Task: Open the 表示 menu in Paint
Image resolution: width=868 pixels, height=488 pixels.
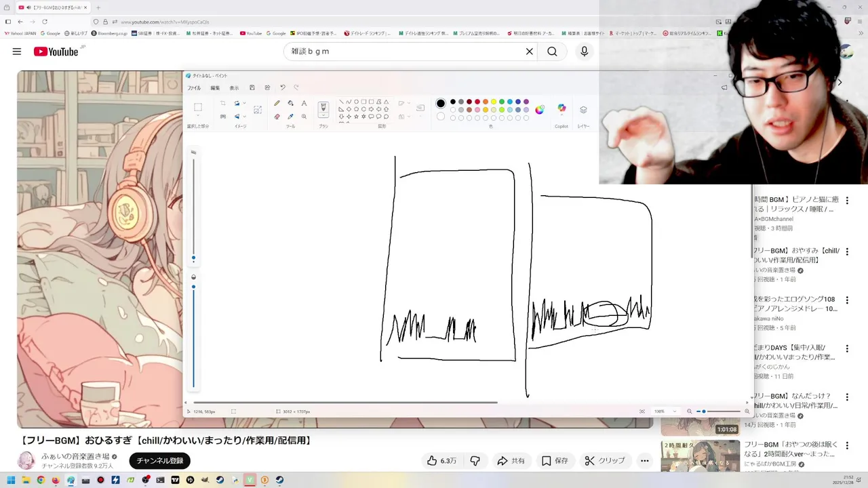Action: [234, 88]
